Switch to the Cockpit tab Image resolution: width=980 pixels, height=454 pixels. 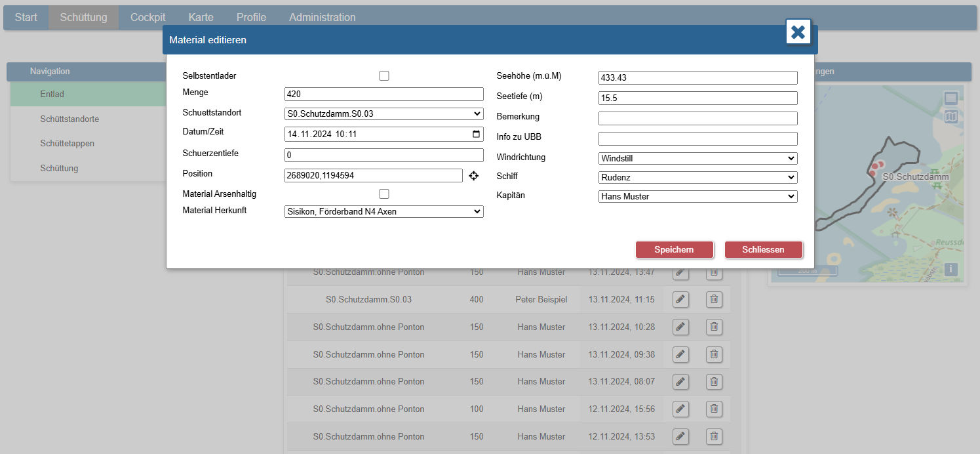(x=147, y=17)
